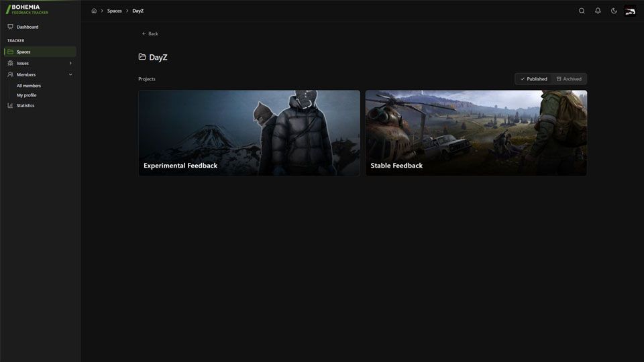This screenshot has width=644, height=362.
Task: Switch to the Archived filter tab
Action: tap(569, 79)
